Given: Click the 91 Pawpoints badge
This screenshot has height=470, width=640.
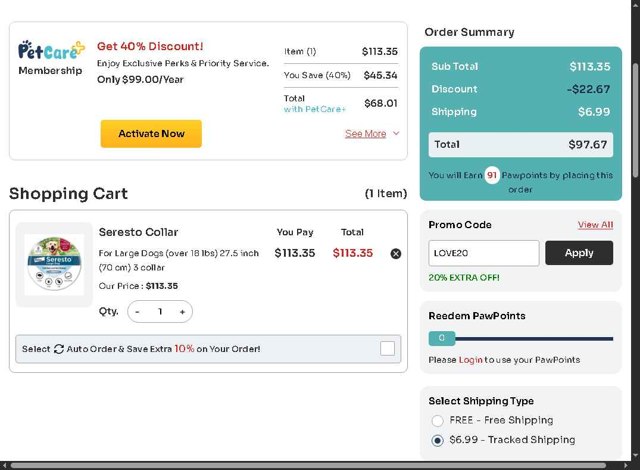Looking at the screenshot, I should click(x=492, y=175).
